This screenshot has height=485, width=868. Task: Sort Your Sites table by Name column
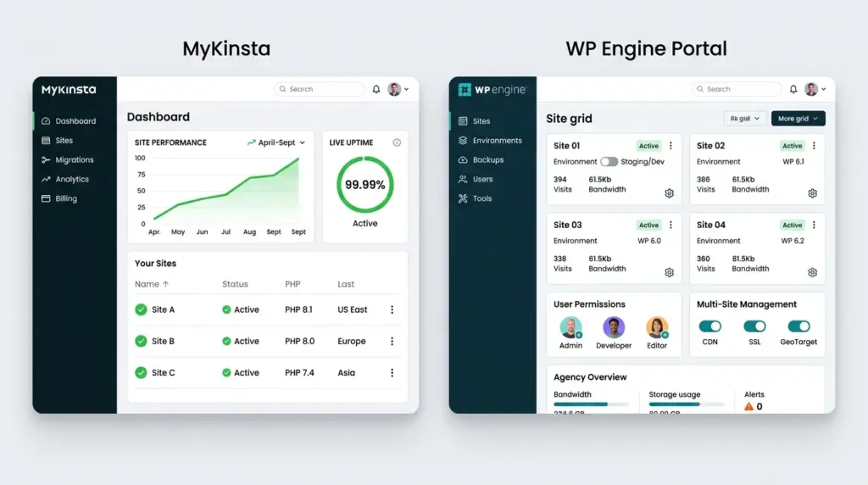[x=152, y=284]
